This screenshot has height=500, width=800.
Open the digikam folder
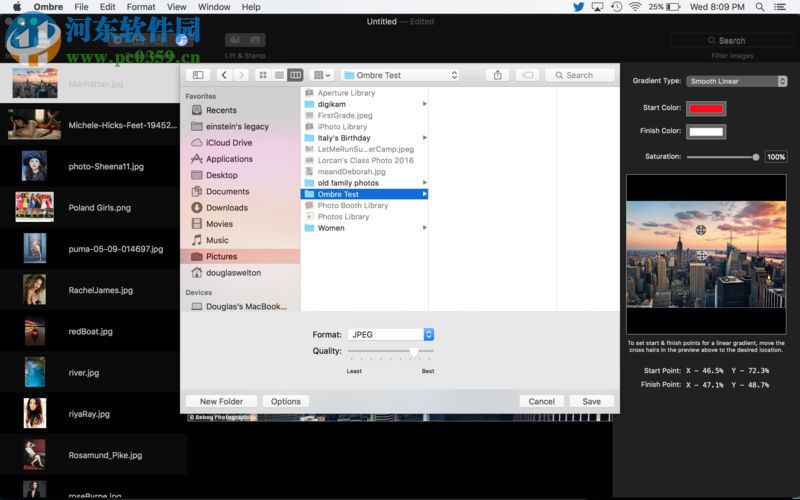[x=364, y=104]
